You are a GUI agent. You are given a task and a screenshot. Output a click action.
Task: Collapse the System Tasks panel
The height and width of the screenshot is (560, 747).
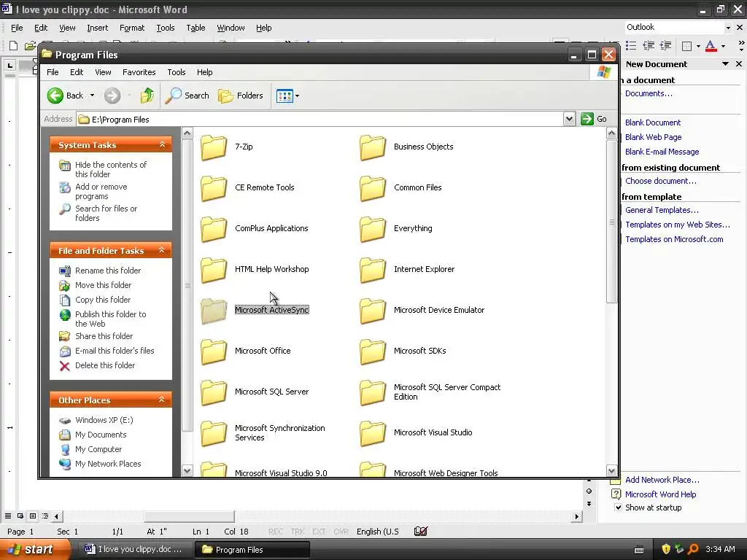[162, 144]
